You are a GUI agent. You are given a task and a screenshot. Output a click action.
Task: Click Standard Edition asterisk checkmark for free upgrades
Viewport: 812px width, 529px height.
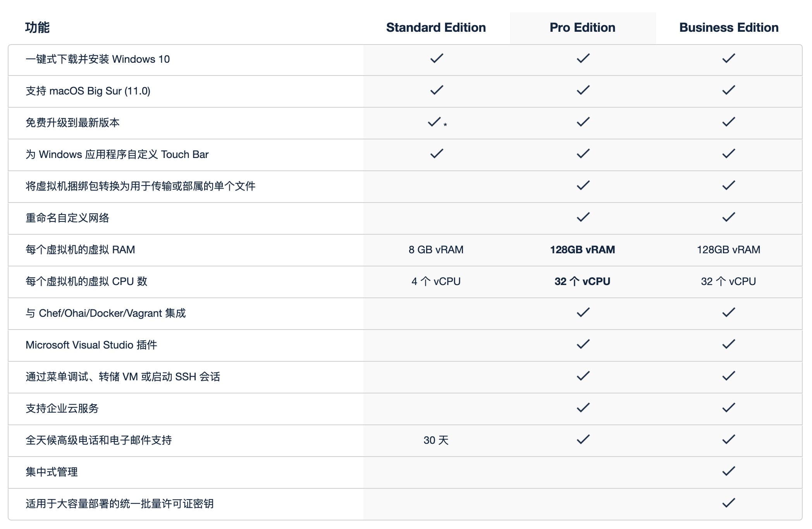coord(434,122)
